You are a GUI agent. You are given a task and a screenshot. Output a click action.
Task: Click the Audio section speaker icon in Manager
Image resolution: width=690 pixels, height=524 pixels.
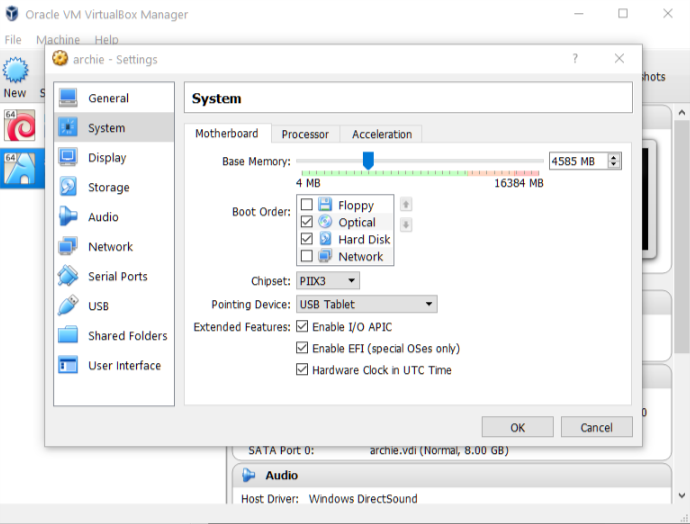pos(249,475)
